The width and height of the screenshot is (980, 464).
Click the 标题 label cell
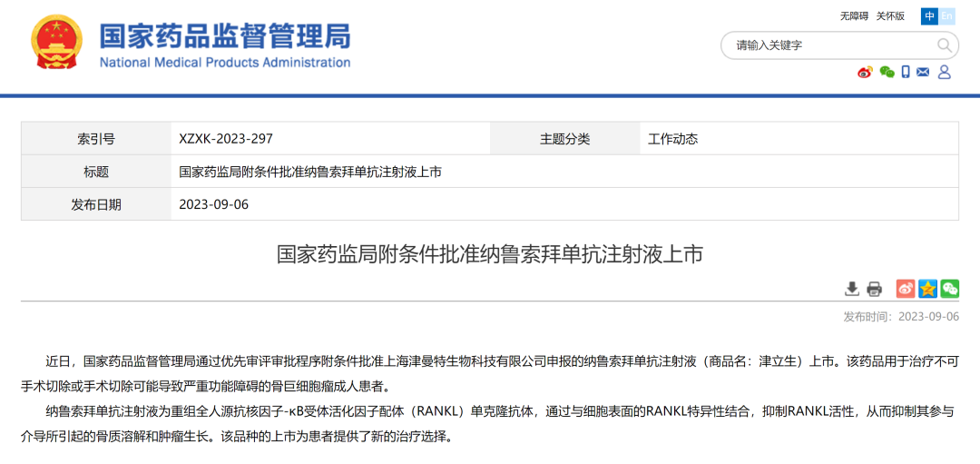[96, 172]
